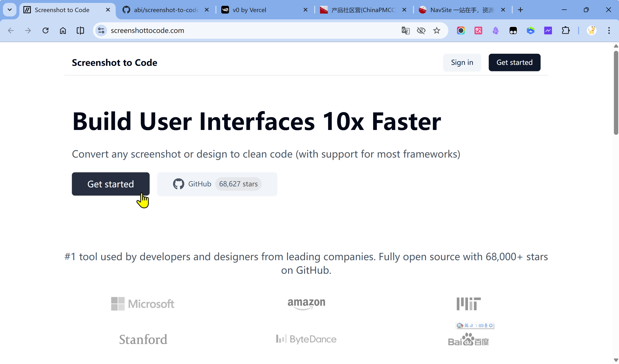This screenshot has width=619, height=364.
Task: Open the profile avatar menu
Action: point(591,30)
